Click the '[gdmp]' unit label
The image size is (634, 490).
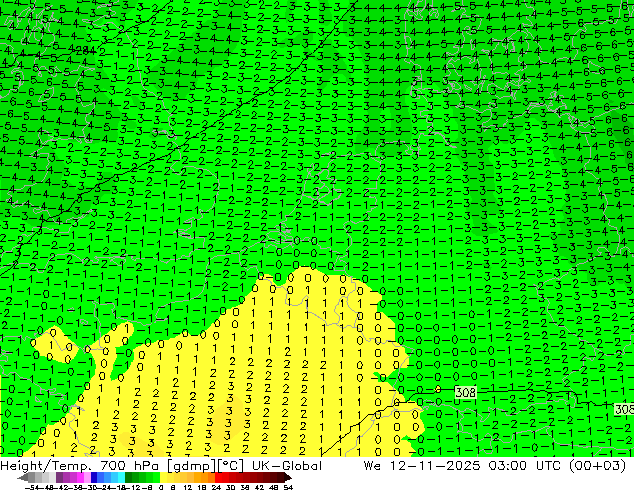192,466
